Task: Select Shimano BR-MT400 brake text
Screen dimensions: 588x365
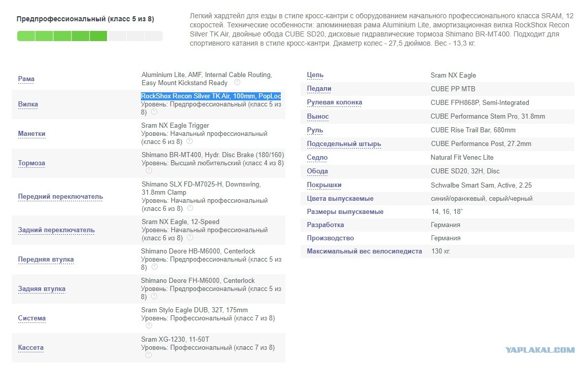Action: 212,155
